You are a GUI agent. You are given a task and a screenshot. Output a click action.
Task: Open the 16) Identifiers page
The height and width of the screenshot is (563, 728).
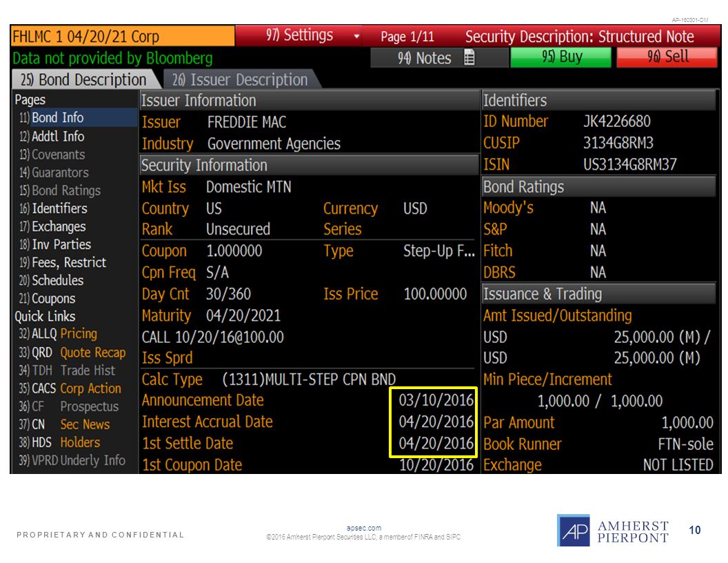pos(53,208)
